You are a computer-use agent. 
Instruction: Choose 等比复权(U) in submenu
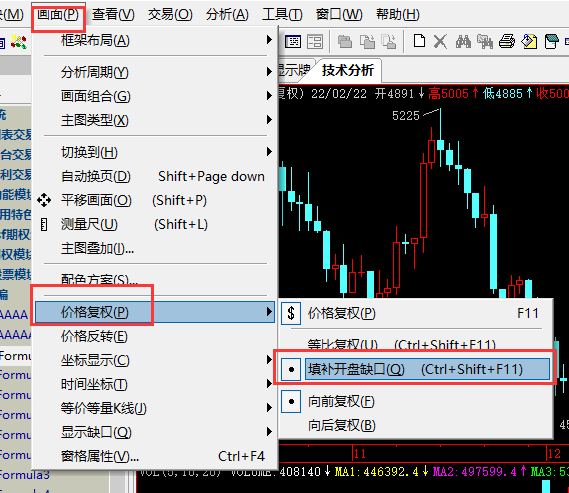pos(416,344)
